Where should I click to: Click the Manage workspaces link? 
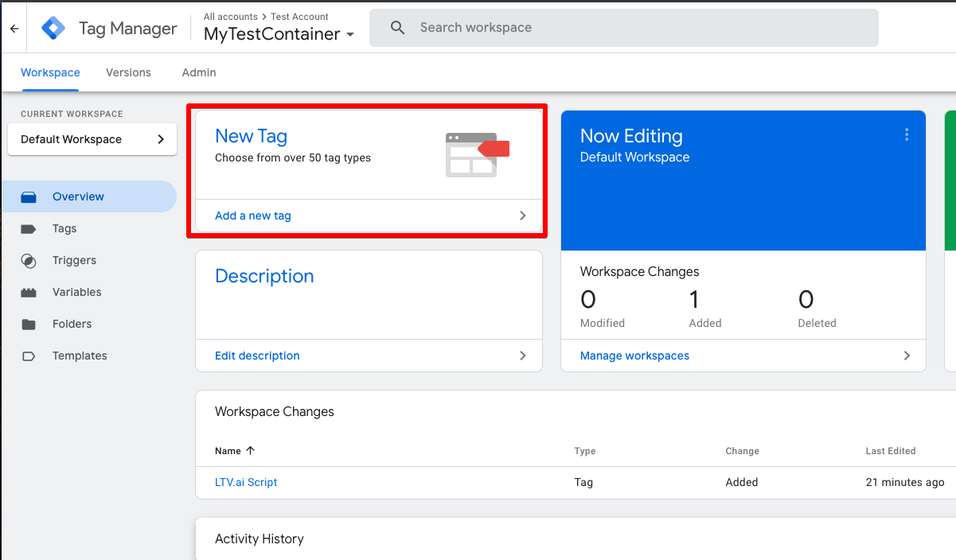click(634, 356)
